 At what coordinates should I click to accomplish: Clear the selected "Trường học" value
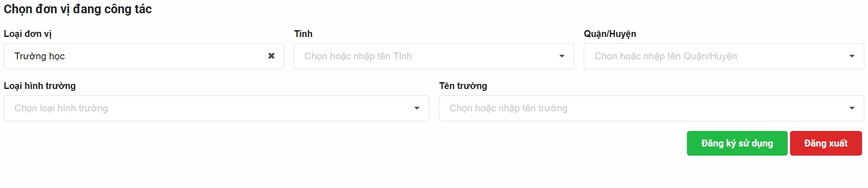(271, 56)
